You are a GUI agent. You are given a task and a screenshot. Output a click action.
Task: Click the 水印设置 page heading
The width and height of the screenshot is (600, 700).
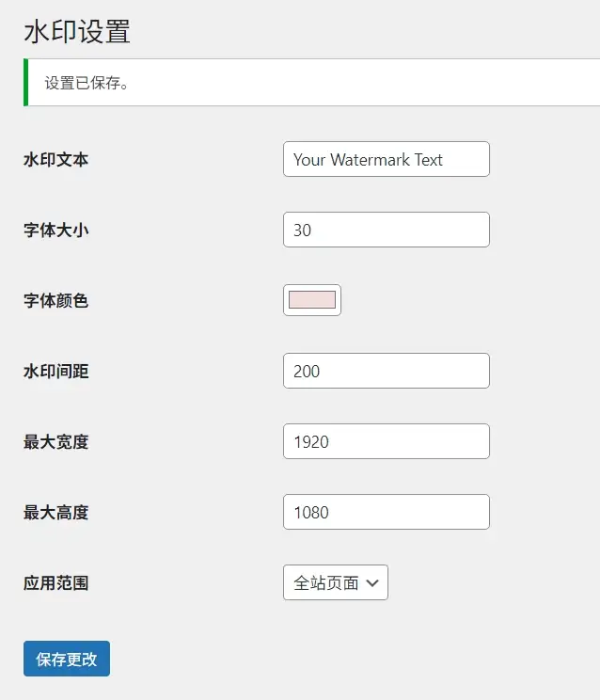[x=77, y=31]
